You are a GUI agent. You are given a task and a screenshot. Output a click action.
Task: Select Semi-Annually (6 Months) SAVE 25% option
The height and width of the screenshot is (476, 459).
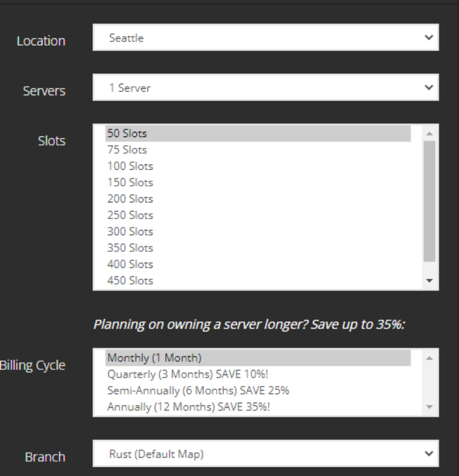(258, 391)
